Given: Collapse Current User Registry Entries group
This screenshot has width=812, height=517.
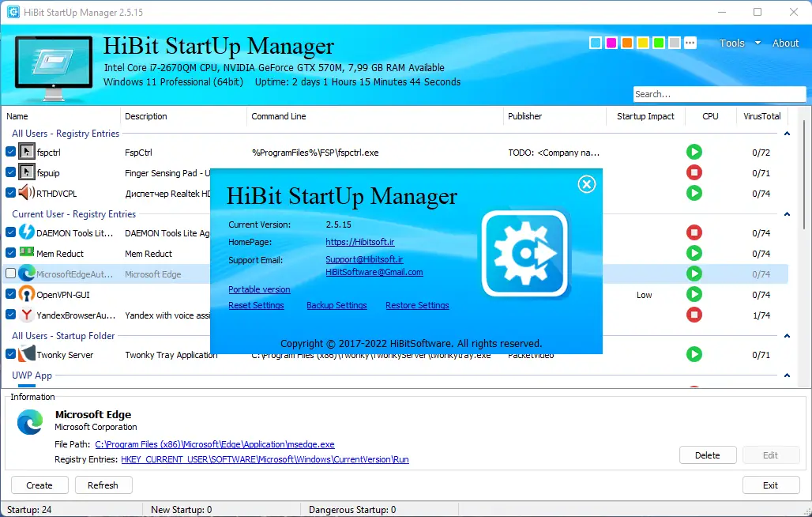Looking at the screenshot, I should click(787, 214).
